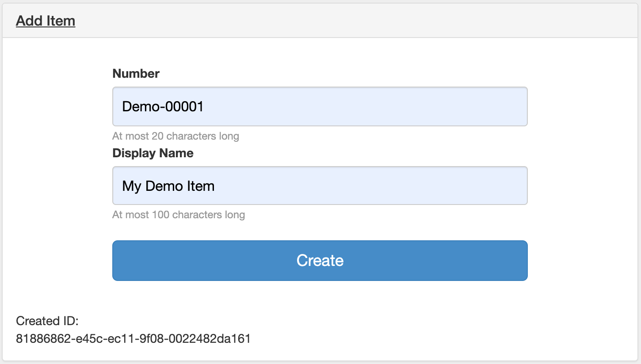
Task: Focus the Display Name input field
Action: pos(320,186)
